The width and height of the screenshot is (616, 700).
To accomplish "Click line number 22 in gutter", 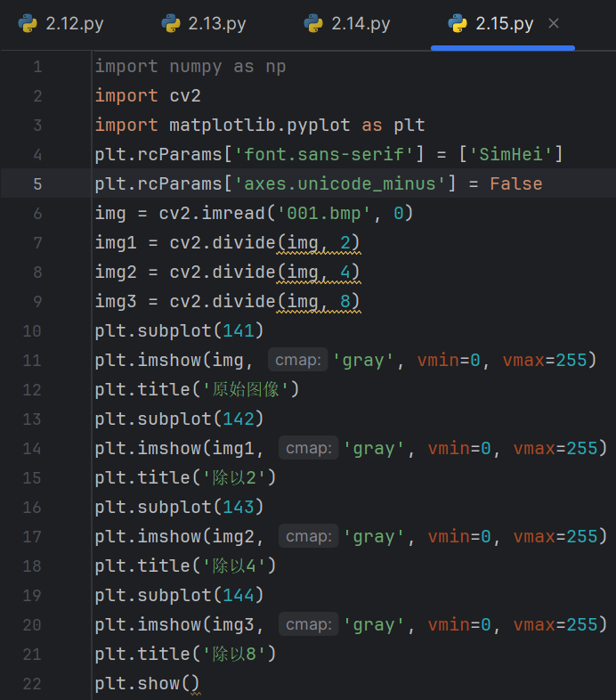I will (32, 684).
